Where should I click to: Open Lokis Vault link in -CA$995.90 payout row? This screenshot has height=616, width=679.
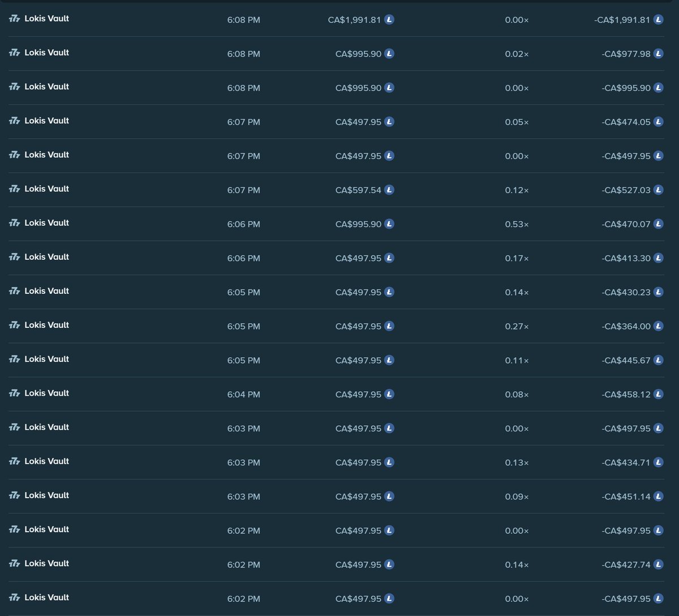pos(47,87)
